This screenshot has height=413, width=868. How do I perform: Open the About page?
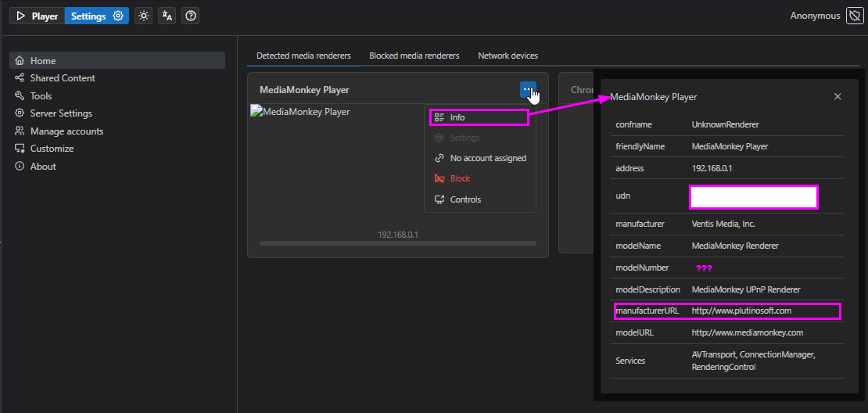click(43, 167)
